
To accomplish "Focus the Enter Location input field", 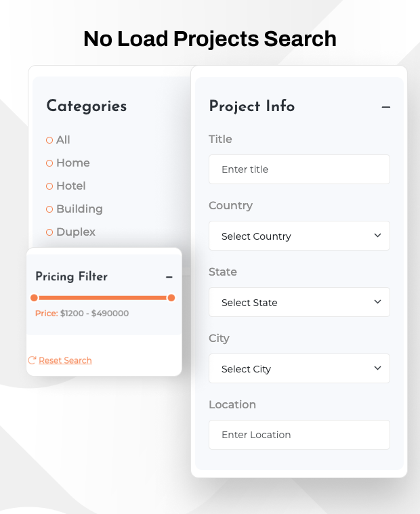I will [x=299, y=435].
